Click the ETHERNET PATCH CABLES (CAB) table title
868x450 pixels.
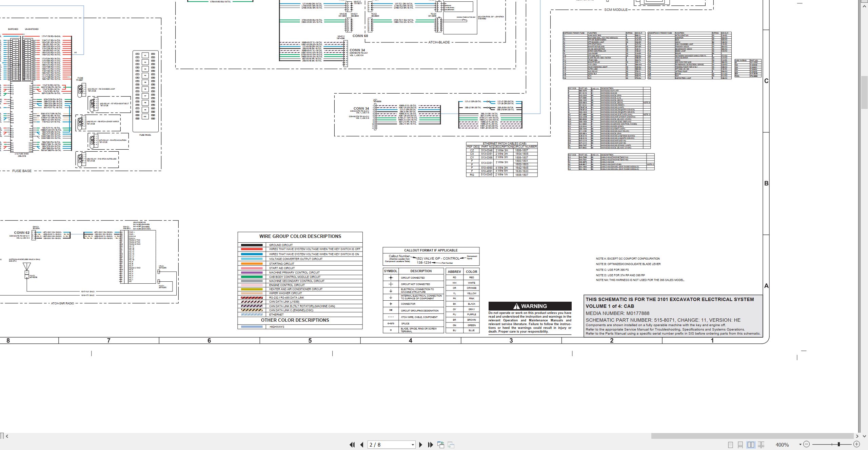click(505, 144)
